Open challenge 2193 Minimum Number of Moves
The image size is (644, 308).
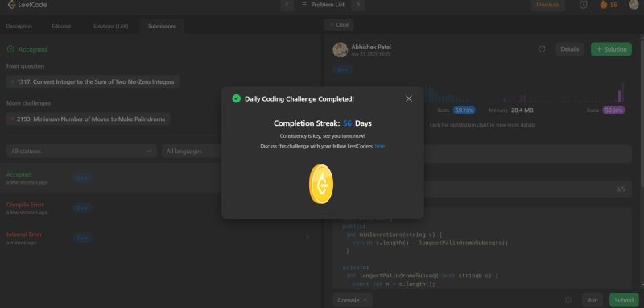(x=88, y=119)
